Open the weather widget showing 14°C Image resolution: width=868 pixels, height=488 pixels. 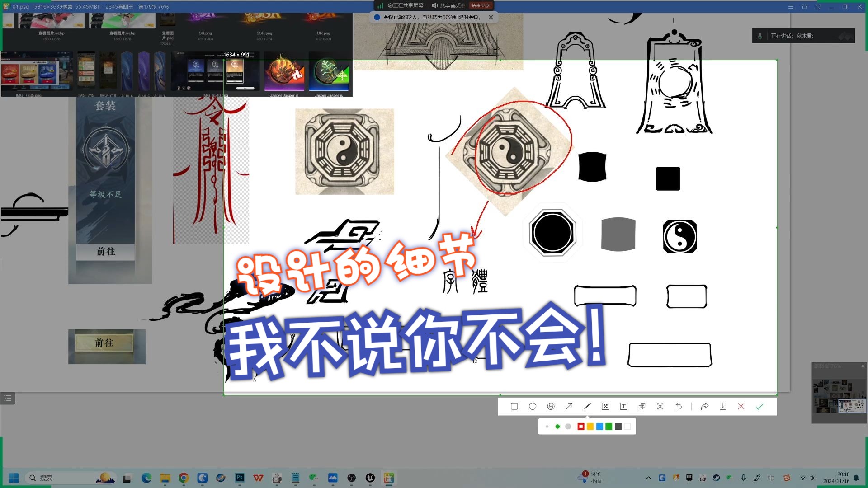pos(590,478)
